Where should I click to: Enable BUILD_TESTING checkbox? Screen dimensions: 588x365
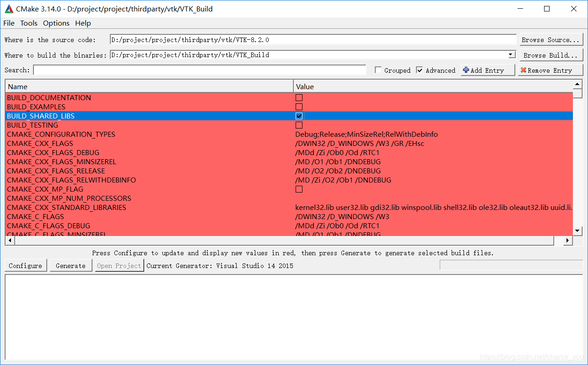click(299, 125)
